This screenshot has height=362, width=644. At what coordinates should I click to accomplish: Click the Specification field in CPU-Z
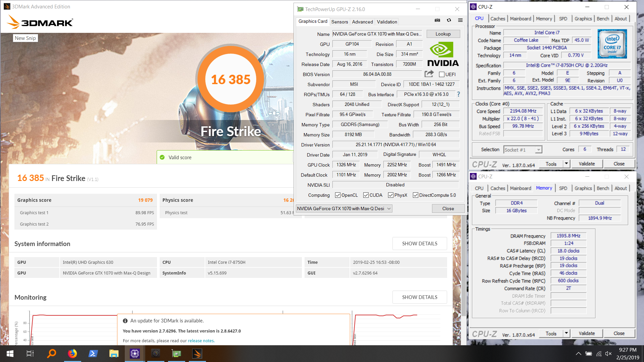click(567, 65)
